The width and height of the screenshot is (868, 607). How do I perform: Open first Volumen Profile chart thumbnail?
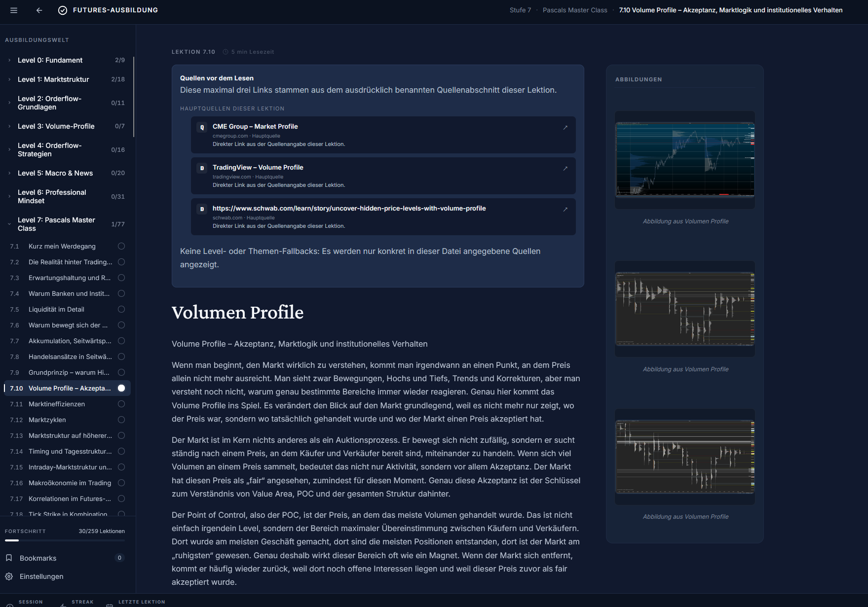click(x=685, y=160)
